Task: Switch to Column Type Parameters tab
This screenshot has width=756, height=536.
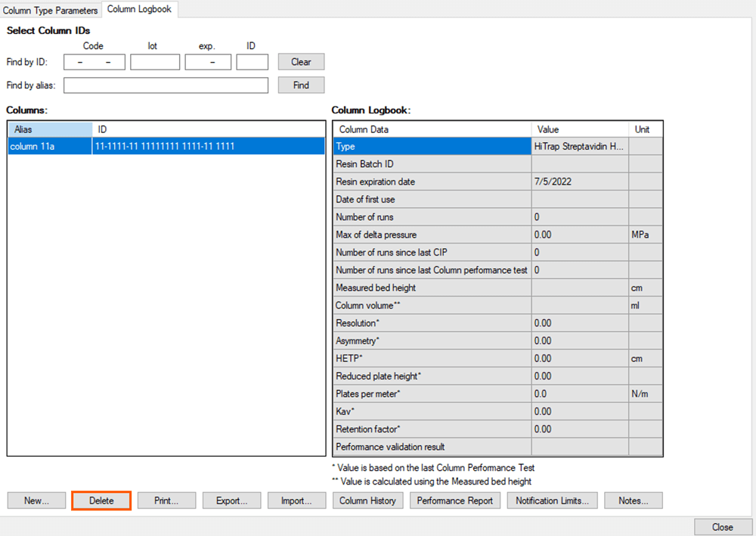Action: point(51,11)
